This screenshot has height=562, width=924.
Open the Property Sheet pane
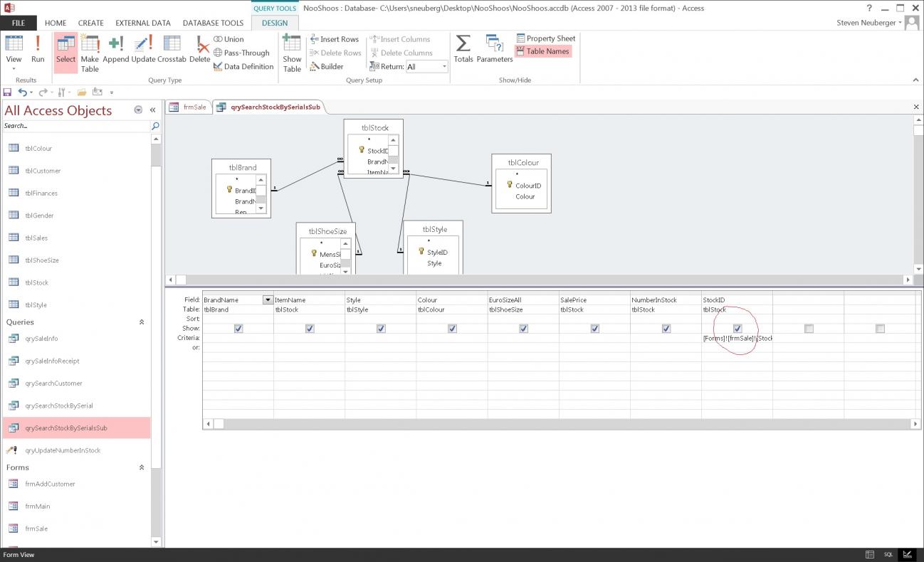pyautogui.click(x=545, y=38)
